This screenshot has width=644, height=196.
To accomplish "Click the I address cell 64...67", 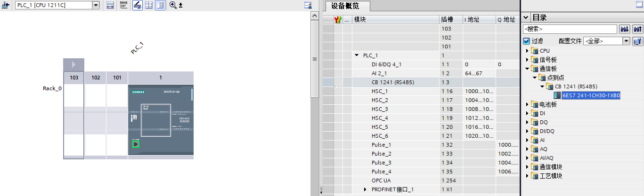I will click(x=479, y=73).
